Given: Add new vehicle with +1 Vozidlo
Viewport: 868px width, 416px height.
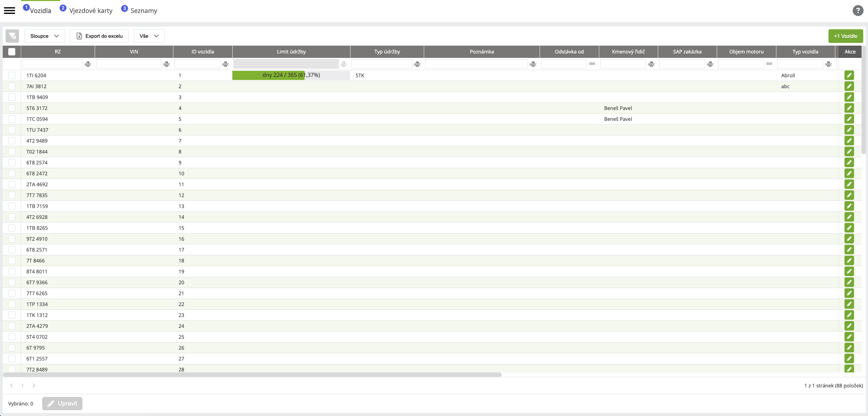Looking at the screenshot, I should (x=845, y=36).
